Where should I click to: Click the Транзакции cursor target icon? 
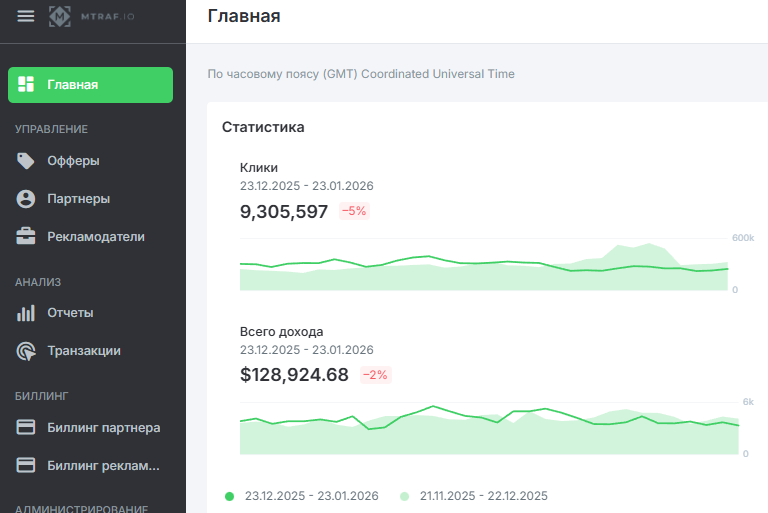pos(27,351)
